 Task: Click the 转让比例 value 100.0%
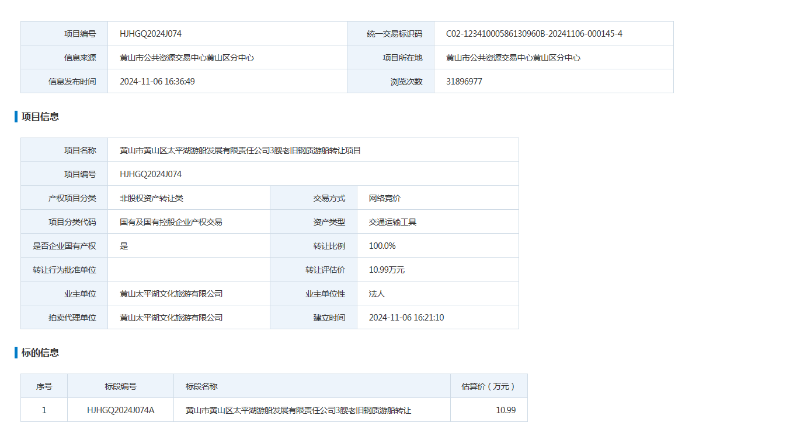[x=382, y=246]
